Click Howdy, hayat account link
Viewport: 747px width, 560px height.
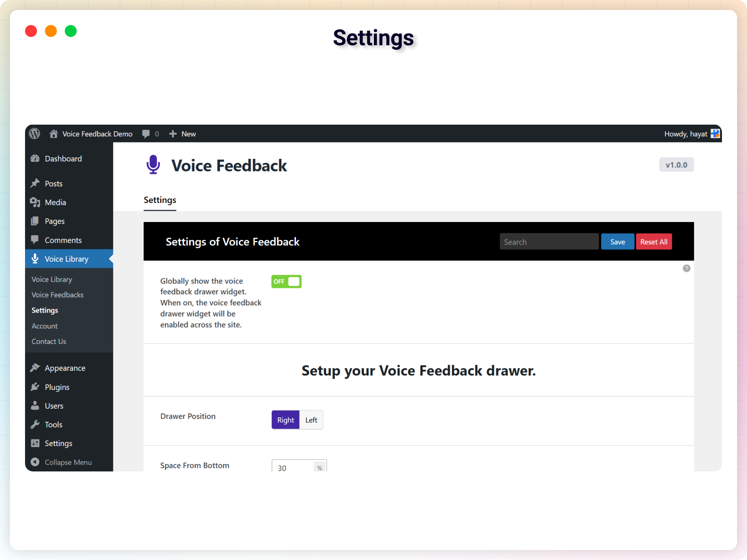tap(686, 134)
